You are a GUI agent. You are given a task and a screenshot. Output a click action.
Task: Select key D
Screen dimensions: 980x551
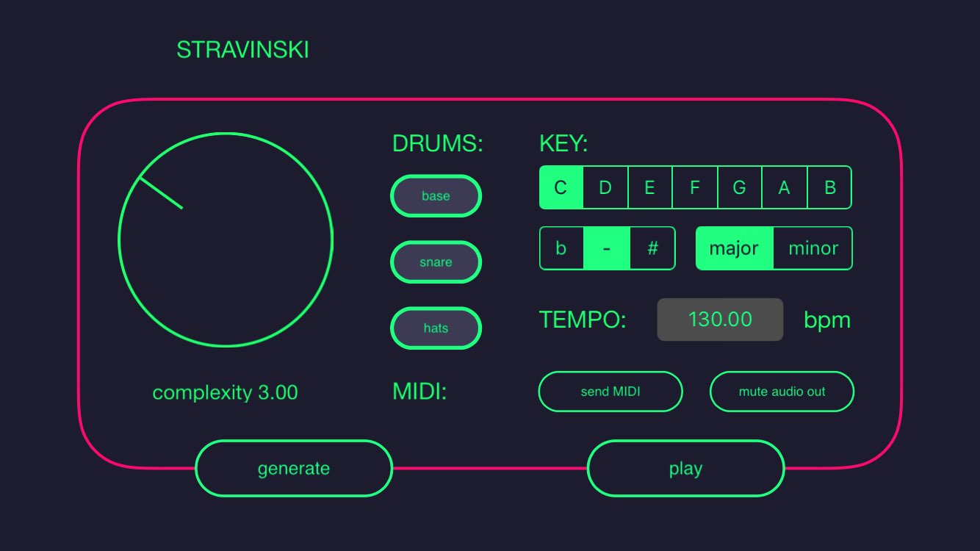coord(605,187)
